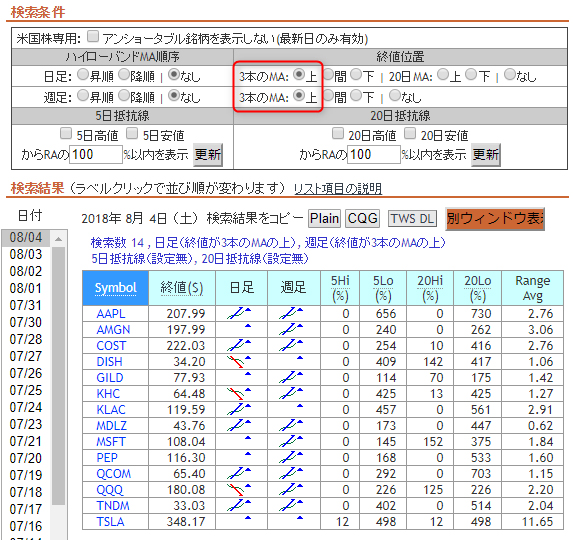Open the MSFT symbol link

(x=111, y=442)
